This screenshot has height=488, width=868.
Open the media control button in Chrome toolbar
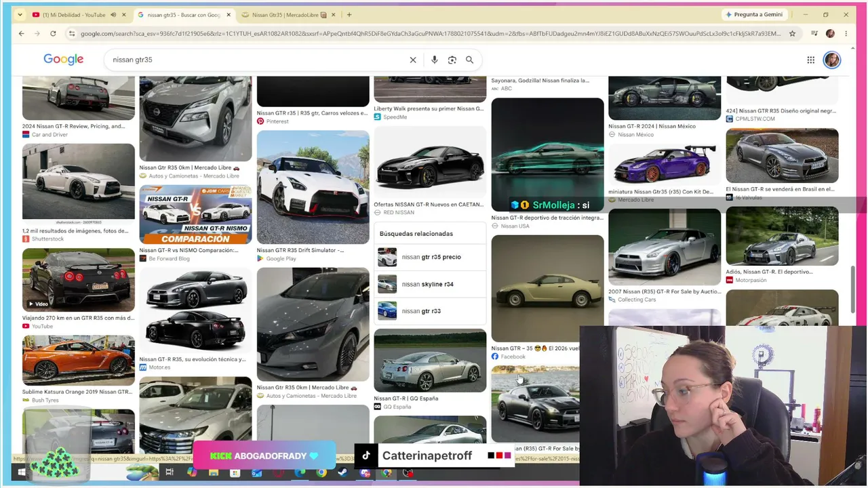tap(814, 33)
